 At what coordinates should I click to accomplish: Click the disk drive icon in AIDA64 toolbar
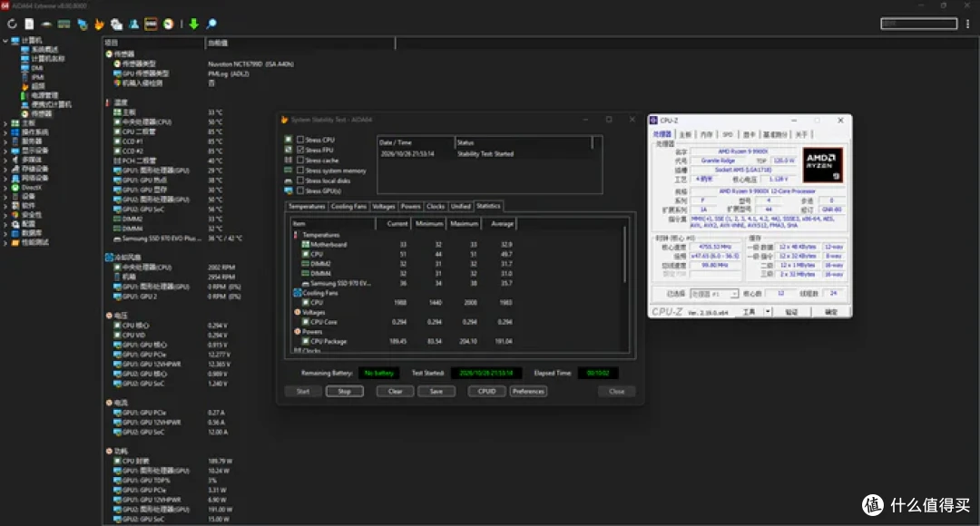pos(46,24)
